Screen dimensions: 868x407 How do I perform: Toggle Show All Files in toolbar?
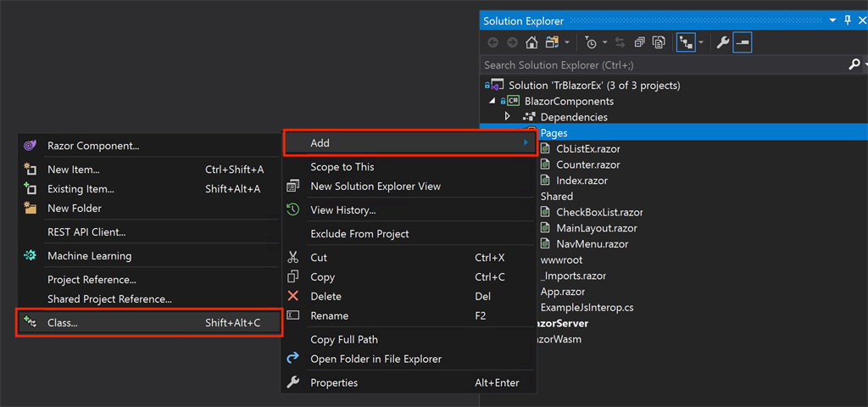click(x=659, y=42)
